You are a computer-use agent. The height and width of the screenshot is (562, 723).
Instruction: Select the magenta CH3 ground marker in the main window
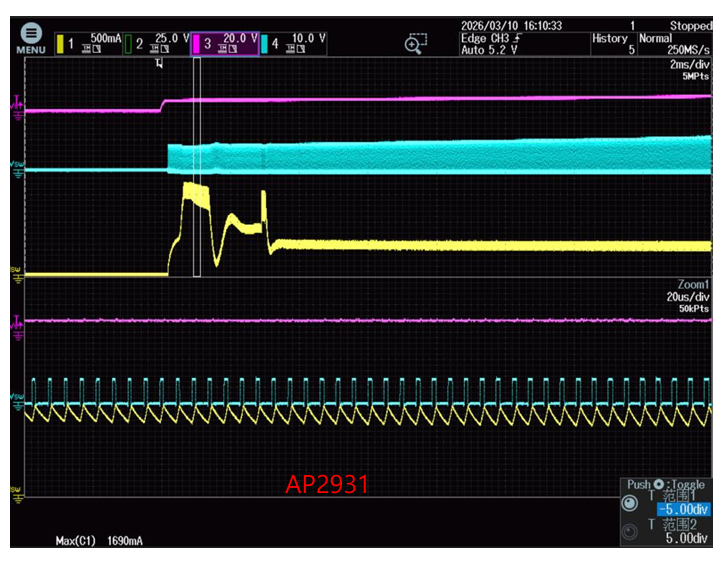click(16, 106)
